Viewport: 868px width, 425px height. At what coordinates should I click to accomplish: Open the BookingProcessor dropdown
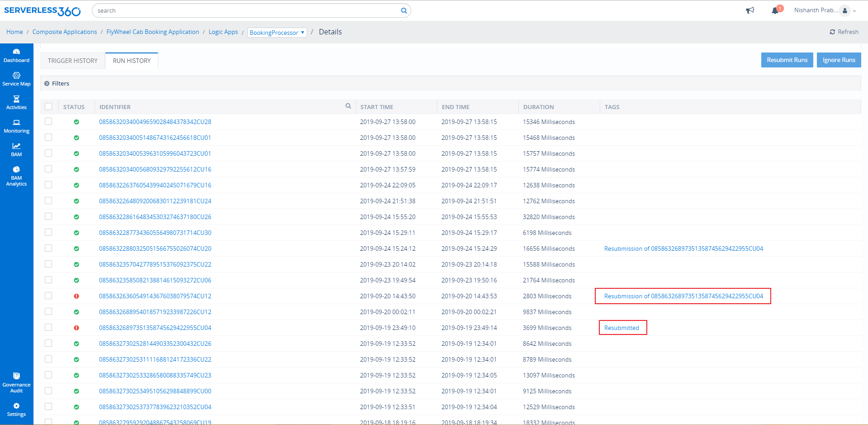[277, 33]
